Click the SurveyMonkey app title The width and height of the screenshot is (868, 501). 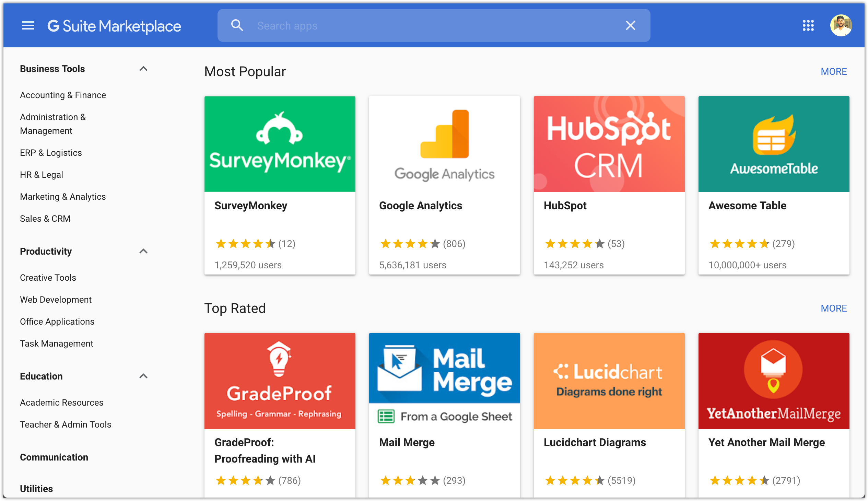251,206
